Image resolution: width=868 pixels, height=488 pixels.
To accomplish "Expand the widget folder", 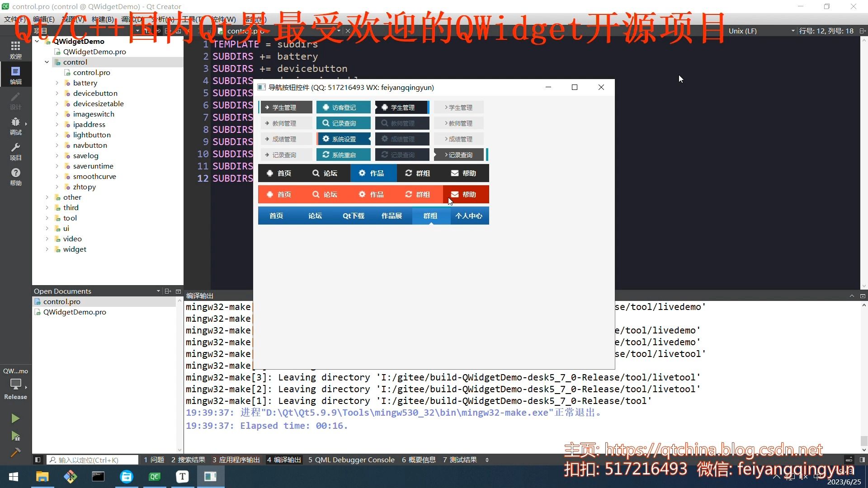I will [x=47, y=249].
